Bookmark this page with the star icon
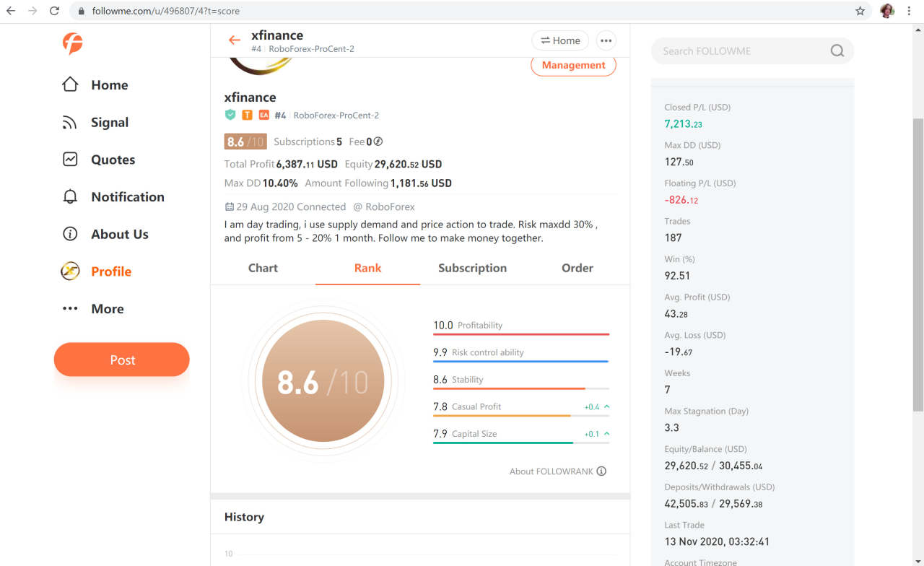 (860, 11)
